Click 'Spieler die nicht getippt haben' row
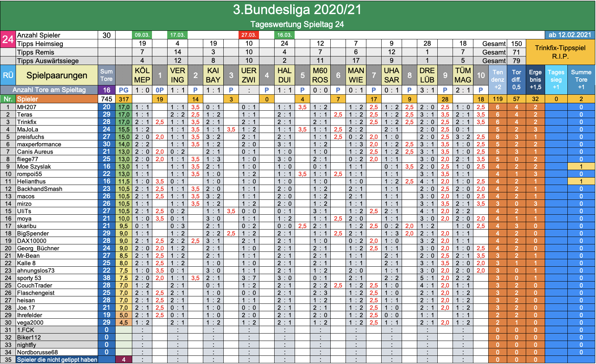 click(57, 360)
